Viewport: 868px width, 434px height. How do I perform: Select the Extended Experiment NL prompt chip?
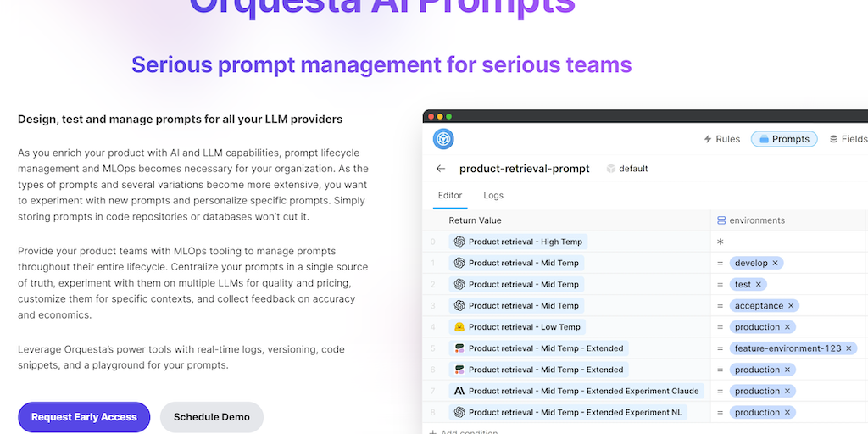coord(568,412)
